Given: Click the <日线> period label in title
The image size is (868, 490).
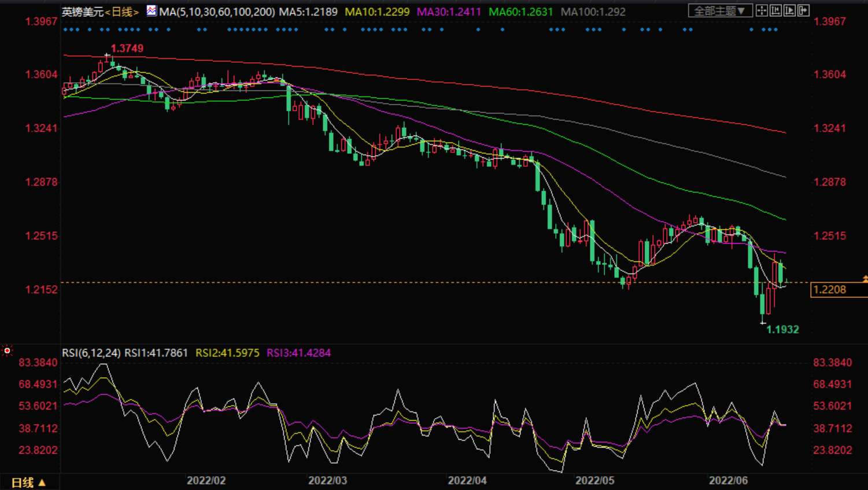Looking at the screenshot, I should point(122,12).
